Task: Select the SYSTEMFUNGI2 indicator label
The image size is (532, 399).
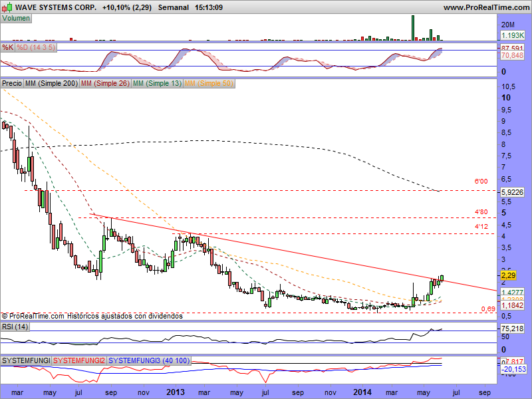Action: click(79, 360)
